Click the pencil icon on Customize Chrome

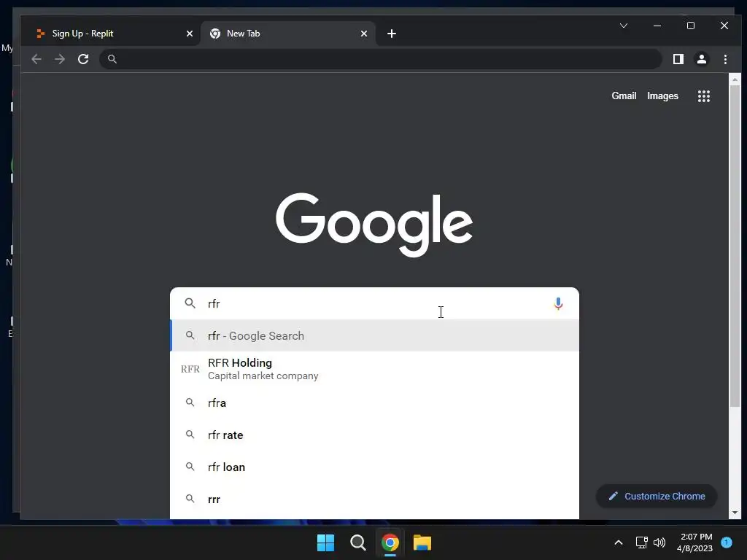click(613, 496)
